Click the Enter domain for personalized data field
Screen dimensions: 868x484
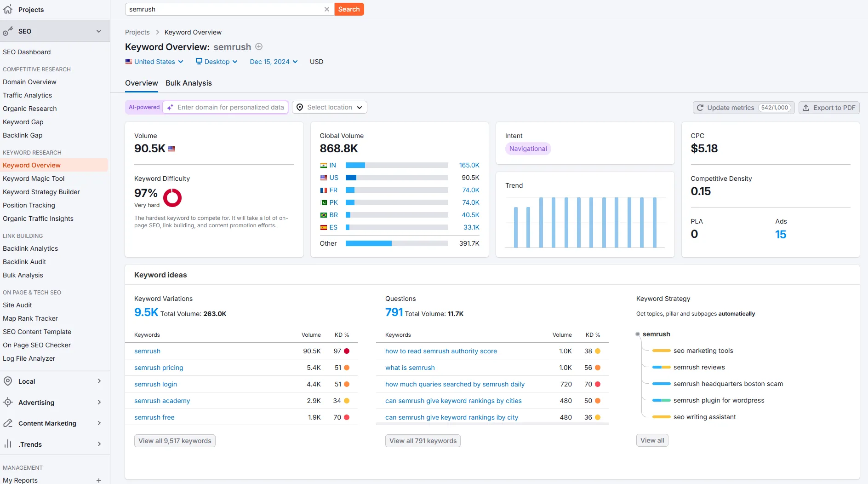point(226,107)
